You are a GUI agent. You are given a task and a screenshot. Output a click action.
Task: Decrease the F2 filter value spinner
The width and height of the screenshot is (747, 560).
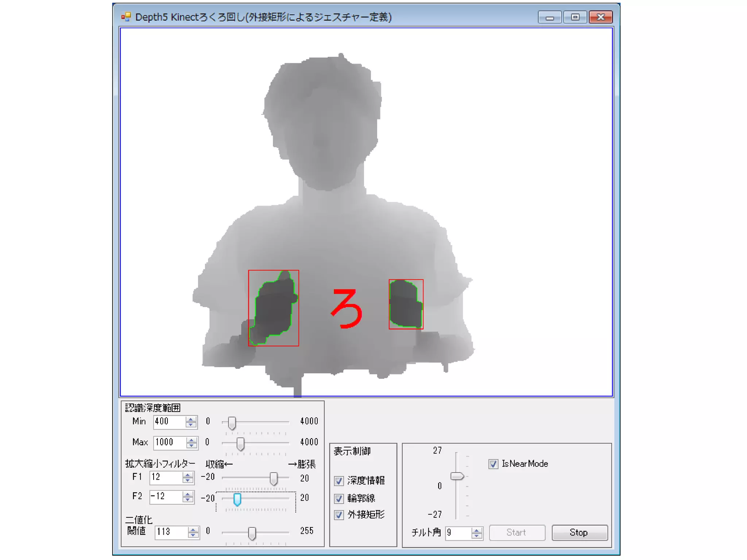point(187,499)
